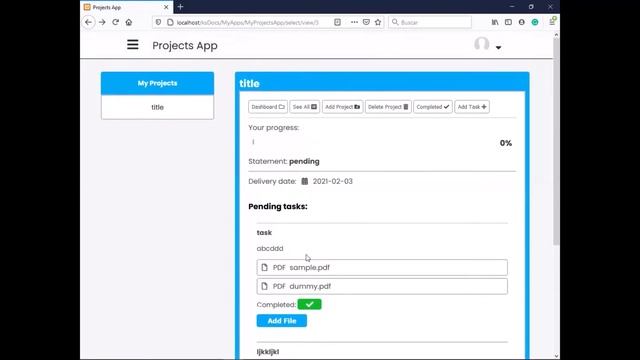The image size is (640, 360).
Task: Click the file icon beside dummy.pdf
Action: coord(264,287)
